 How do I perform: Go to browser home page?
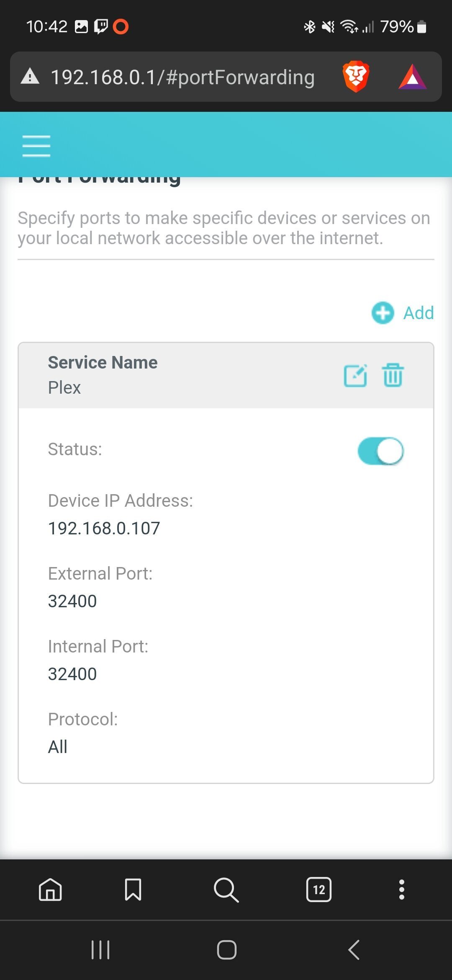pyautogui.click(x=50, y=889)
